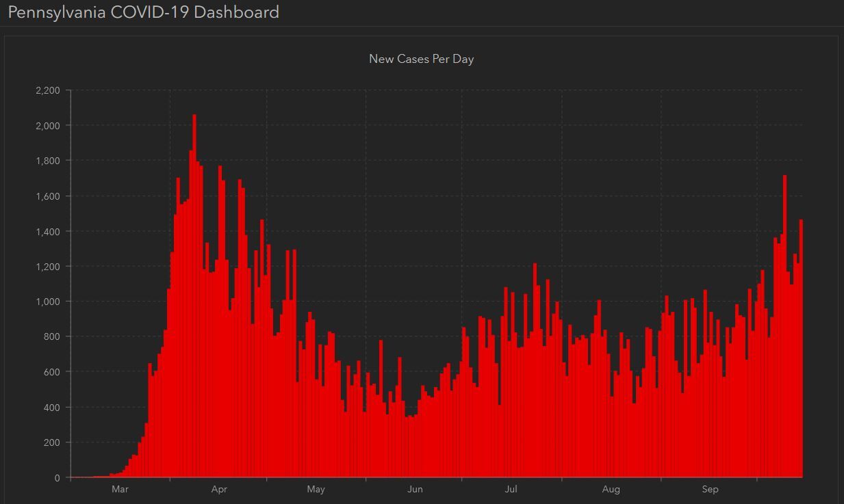Click the 200 y-axis label

(x=53, y=442)
